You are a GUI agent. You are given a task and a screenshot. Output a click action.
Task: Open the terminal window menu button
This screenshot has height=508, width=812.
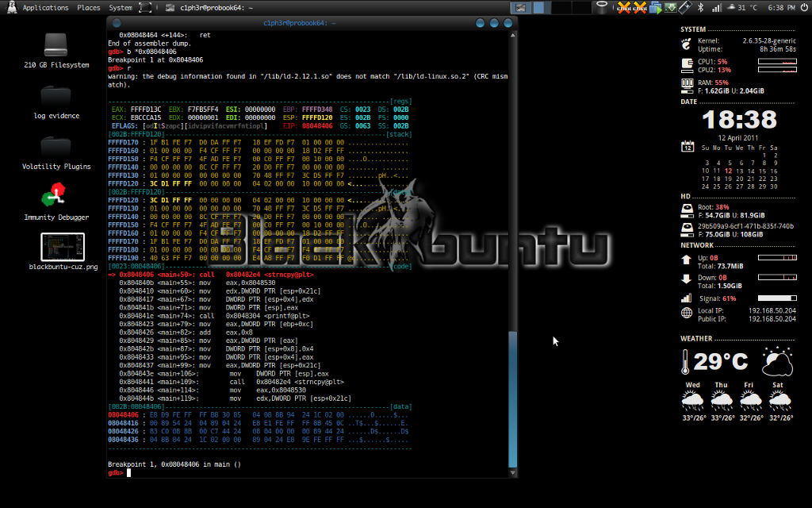click(x=117, y=23)
